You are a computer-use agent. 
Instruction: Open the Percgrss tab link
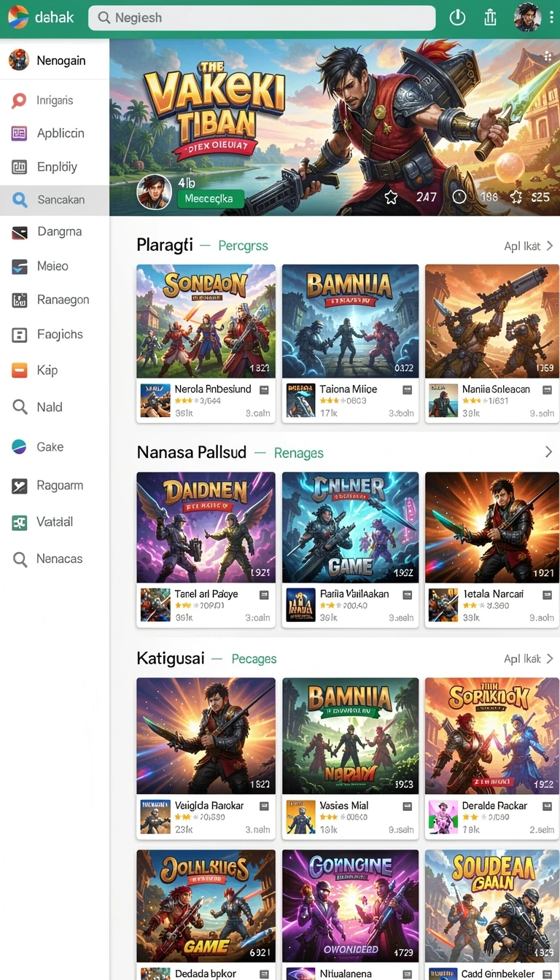(244, 246)
